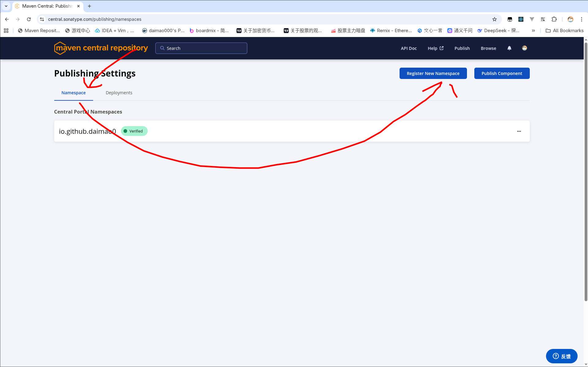Click the black mask extension icon
588x367 pixels.
(510, 19)
